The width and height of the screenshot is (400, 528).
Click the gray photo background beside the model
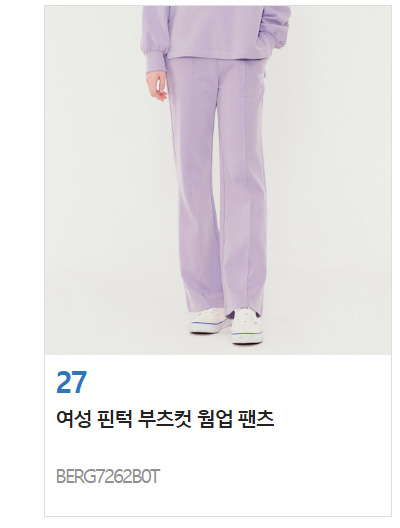click(101, 202)
